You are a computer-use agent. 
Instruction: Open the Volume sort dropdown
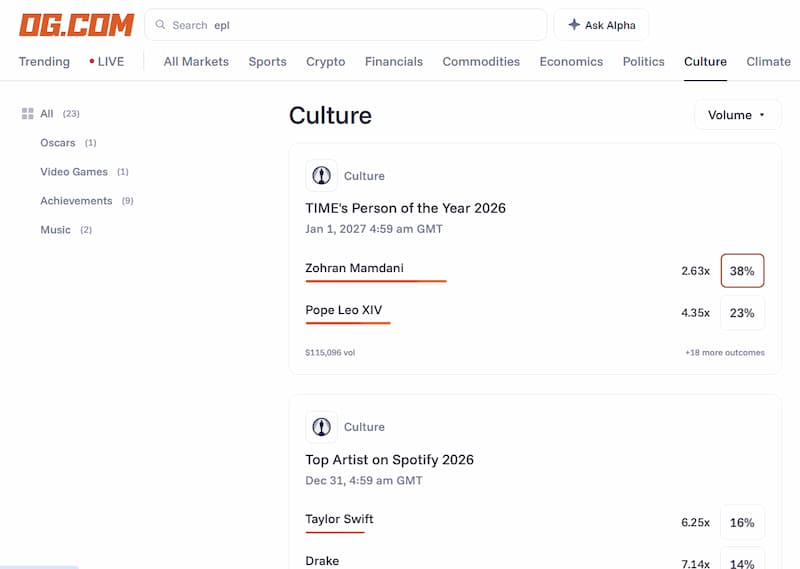(738, 115)
